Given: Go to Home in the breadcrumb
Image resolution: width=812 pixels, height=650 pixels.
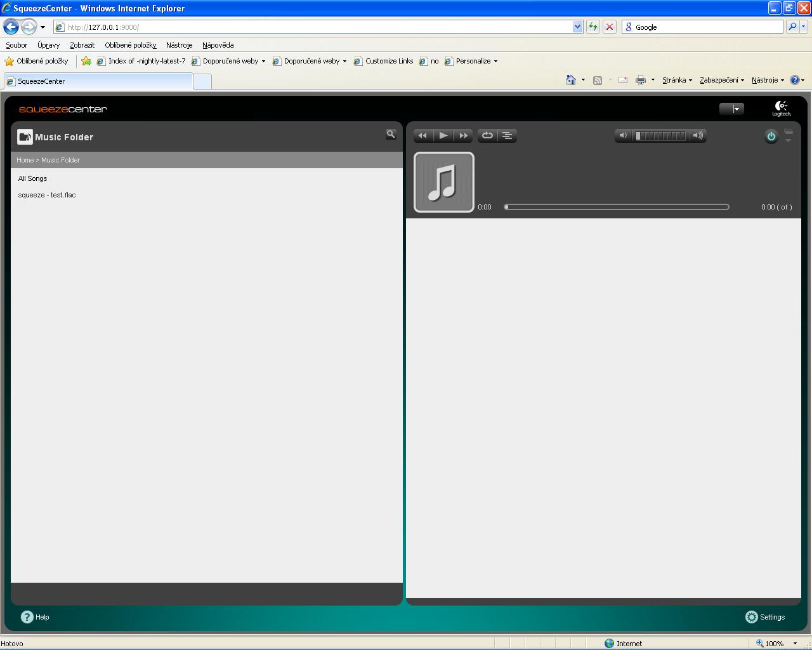Looking at the screenshot, I should (x=25, y=161).
